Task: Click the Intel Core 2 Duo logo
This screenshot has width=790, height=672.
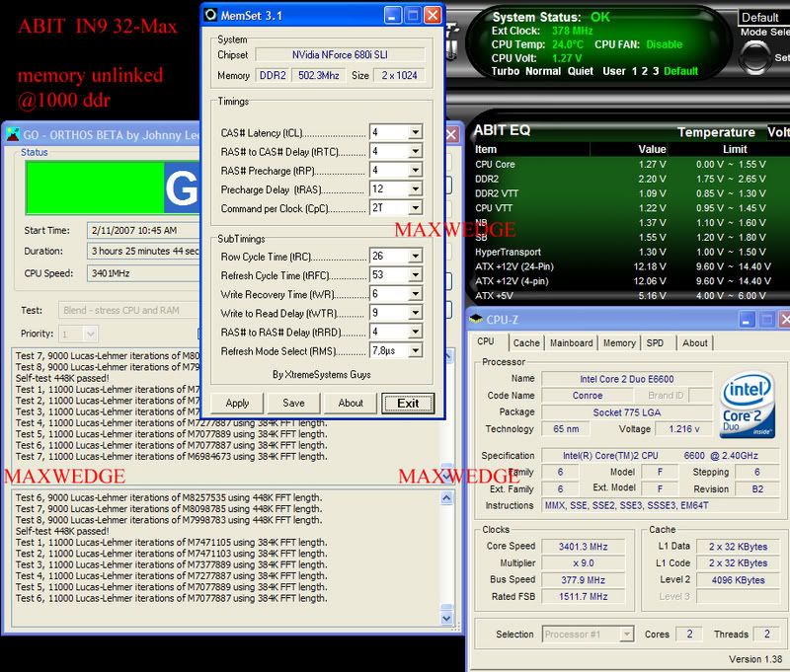Action: click(748, 406)
